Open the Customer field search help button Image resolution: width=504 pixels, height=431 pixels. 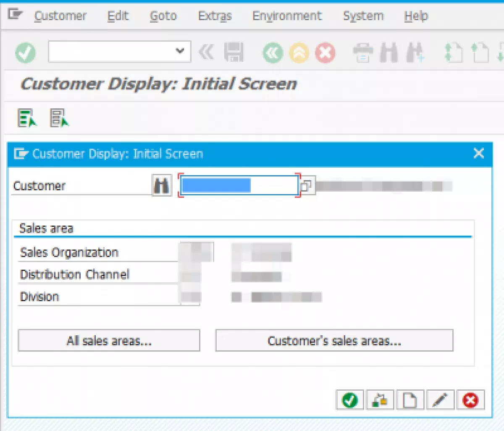(307, 186)
